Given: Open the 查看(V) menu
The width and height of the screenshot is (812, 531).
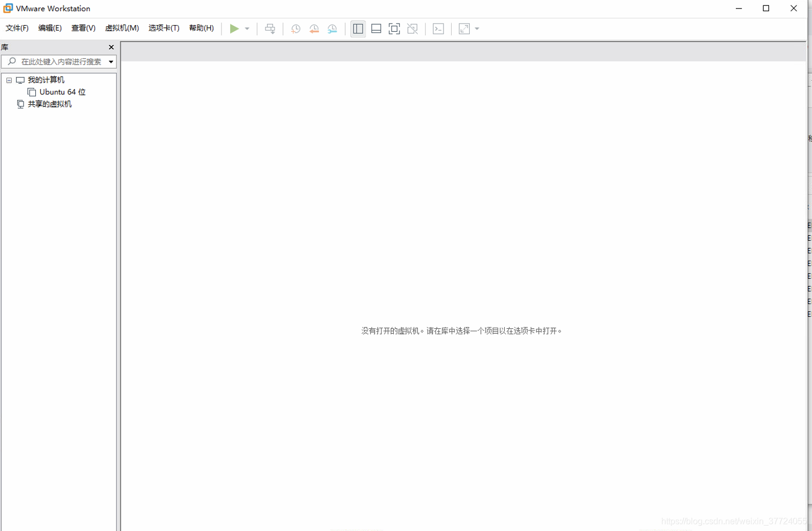Looking at the screenshot, I should pos(83,28).
